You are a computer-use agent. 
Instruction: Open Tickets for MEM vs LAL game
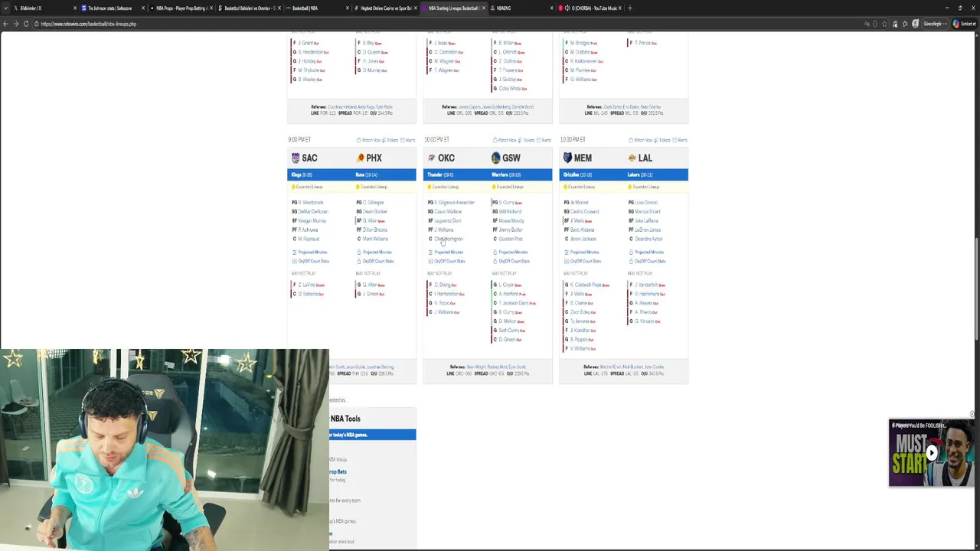coord(663,140)
